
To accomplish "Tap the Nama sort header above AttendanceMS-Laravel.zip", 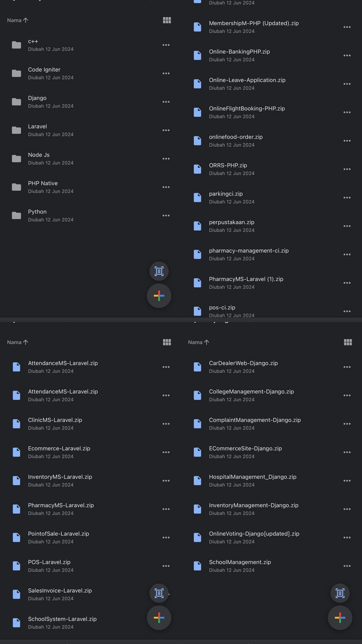I will (x=18, y=342).
